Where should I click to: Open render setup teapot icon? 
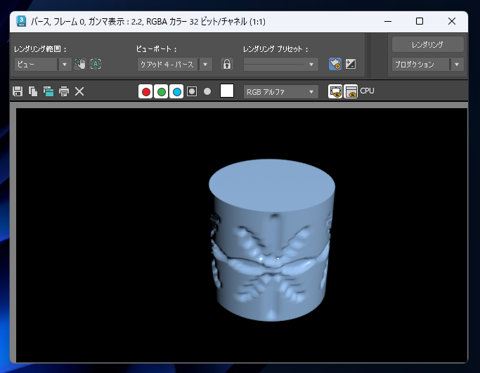pyautogui.click(x=335, y=64)
